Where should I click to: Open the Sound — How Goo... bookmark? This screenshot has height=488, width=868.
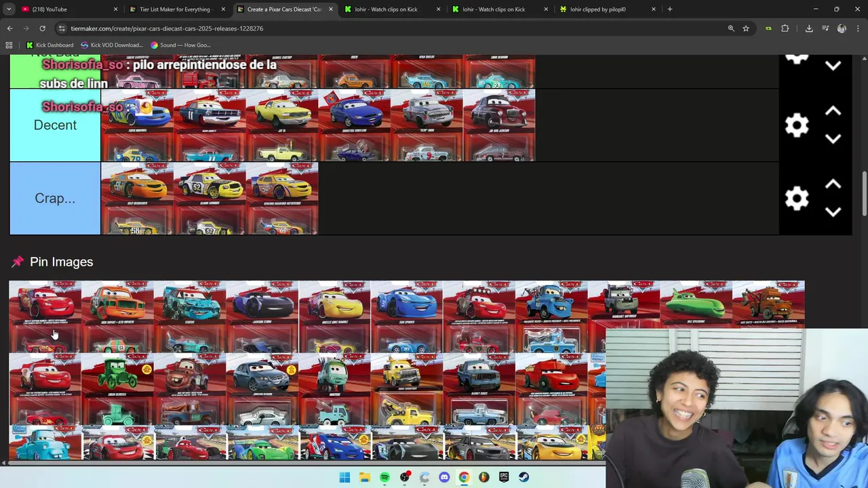tap(182, 45)
